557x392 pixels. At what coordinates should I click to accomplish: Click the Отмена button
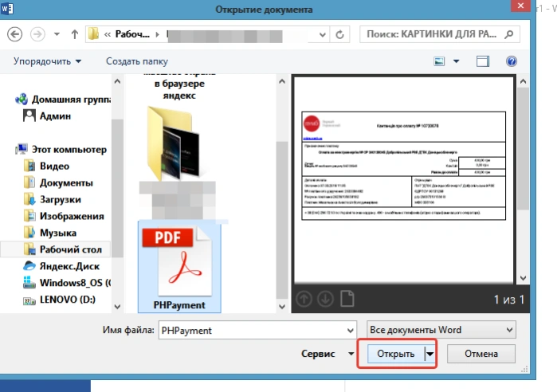click(x=481, y=354)
